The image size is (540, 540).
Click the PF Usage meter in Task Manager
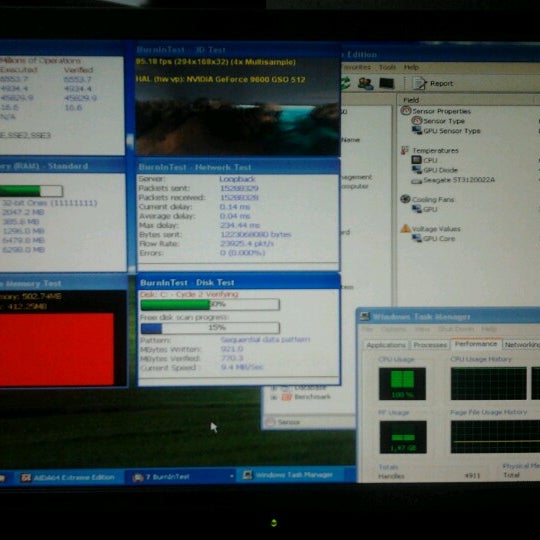tap(403, 437)
